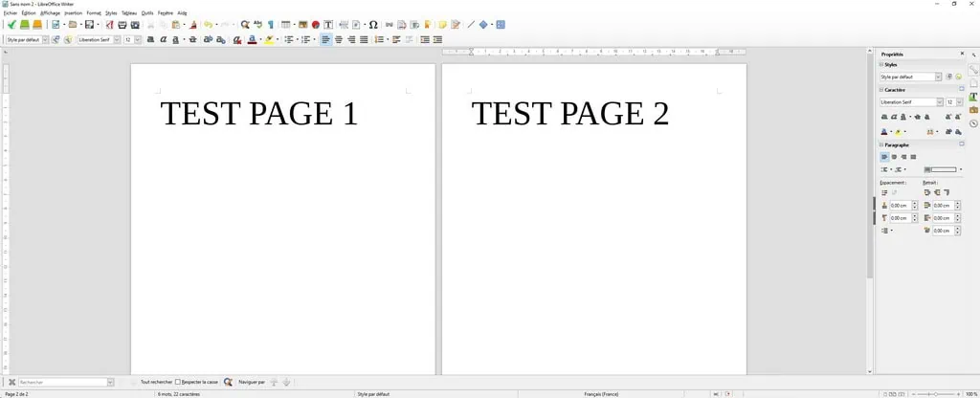
Task: Open the paragraph style dropdown in sidebar
Action: tap(938, 77)
